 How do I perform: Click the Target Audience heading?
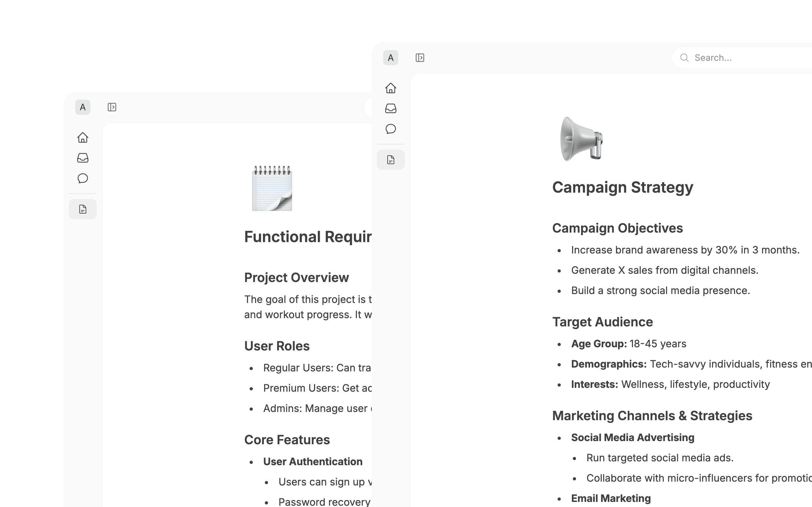[602, 322]
